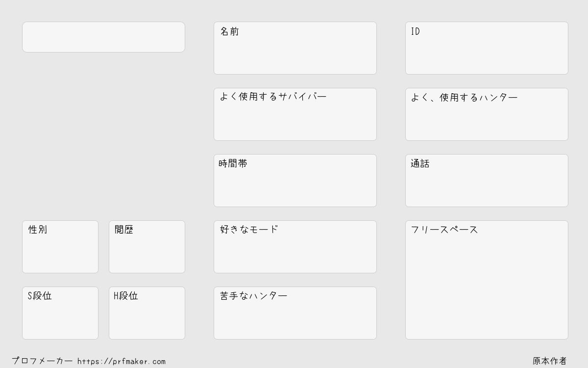
Task: Select the 性別 field box
Action: pyautogui.click(x=60, y=247)
